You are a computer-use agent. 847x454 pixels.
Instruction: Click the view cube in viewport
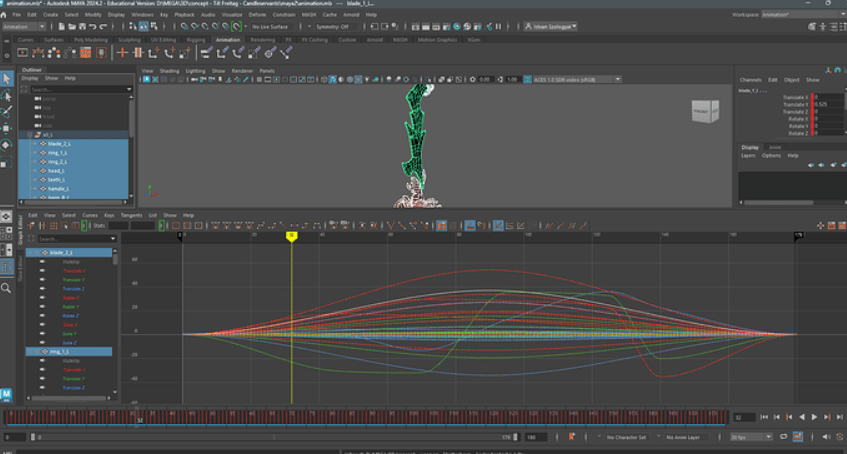click(x=704, y=113)
